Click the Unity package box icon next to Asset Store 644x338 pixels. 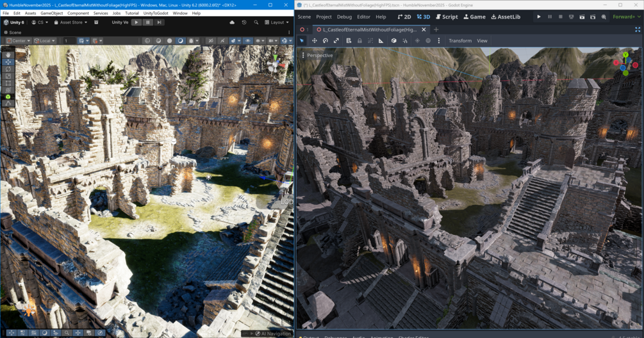point(96,22)
